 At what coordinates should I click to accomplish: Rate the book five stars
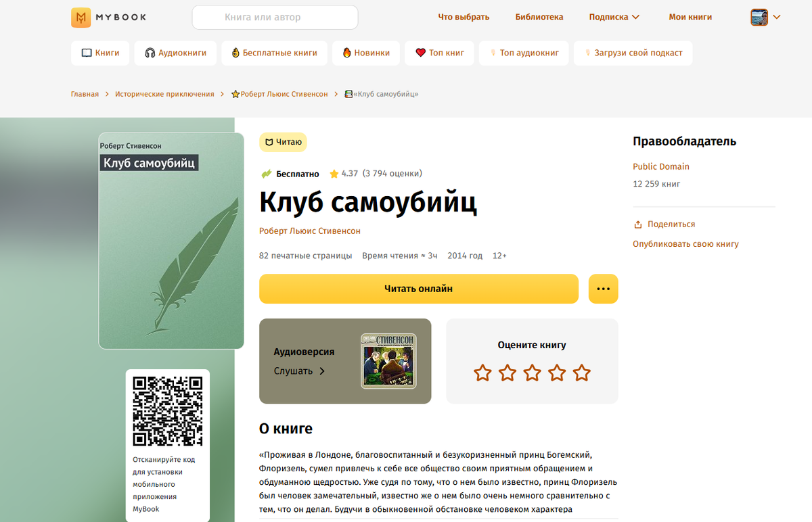point(582,373)
